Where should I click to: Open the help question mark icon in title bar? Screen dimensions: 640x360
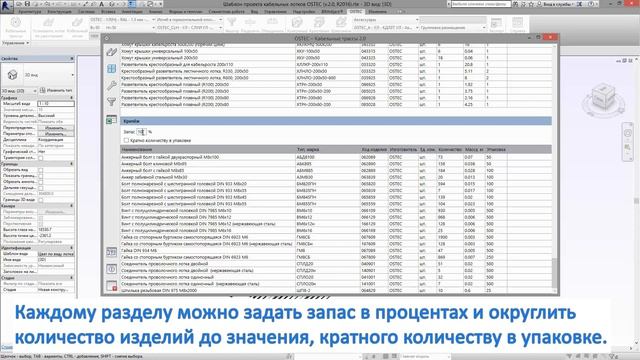pos(592,4)
